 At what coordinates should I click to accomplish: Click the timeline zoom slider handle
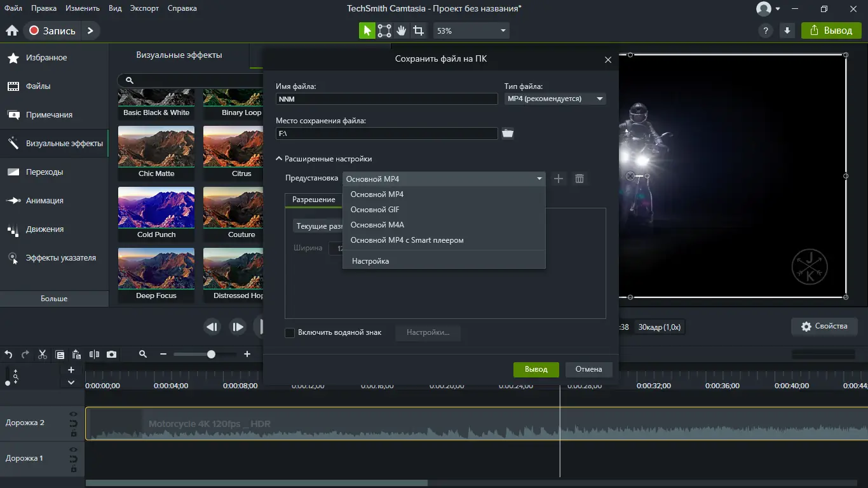click(x=211, y=355)
